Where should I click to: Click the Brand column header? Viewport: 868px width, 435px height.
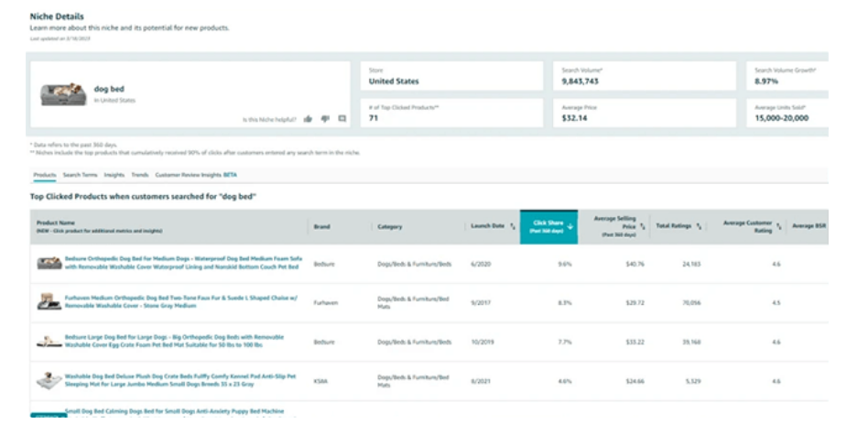pos(321,227)
